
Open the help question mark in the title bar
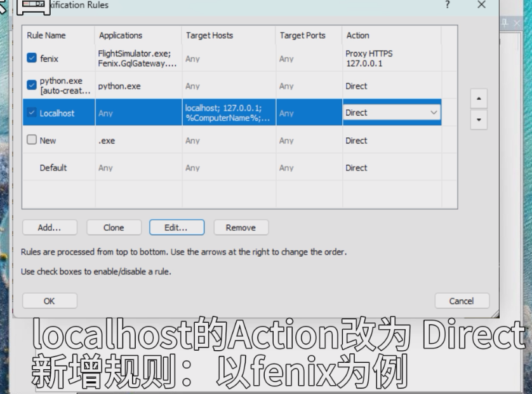click(448, 5)
